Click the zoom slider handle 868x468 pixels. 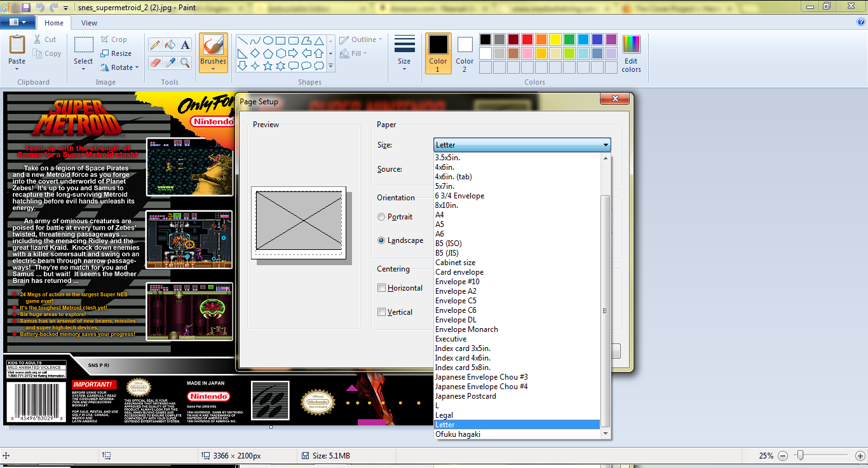click(x=801, y=456)
